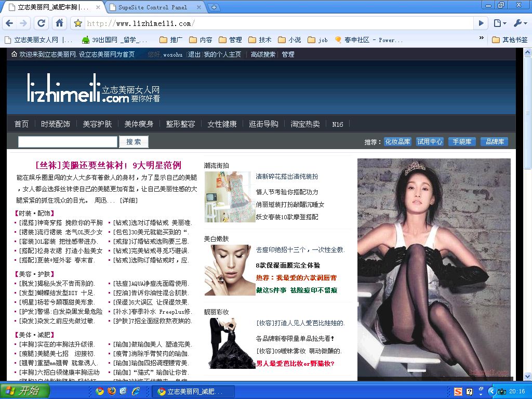This screenshot has height=399, width=532.
Task: Open the 立志美丽女人网 bookmark
Action: (38, 40)
